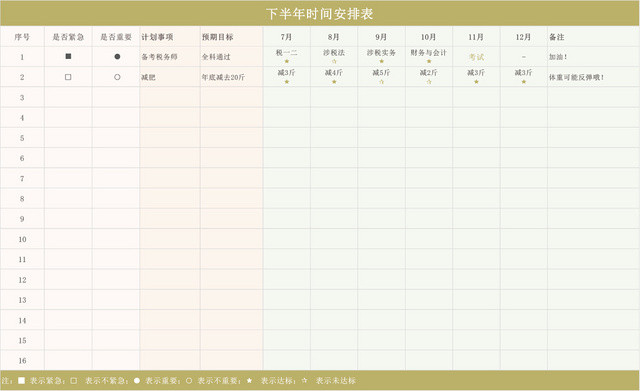
Task: Click the hollow square legend symbol for 表示不紧急
Action: 73,380
